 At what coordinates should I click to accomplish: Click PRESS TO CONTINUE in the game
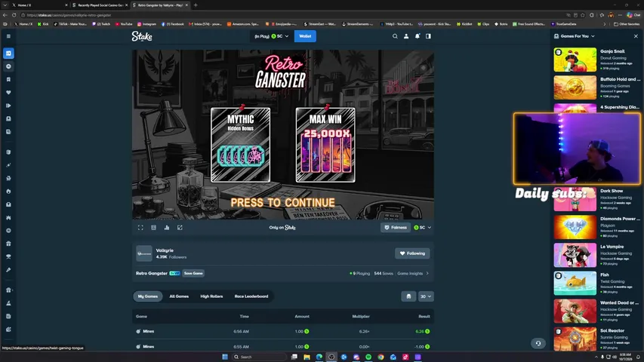[x=282, y=203]
